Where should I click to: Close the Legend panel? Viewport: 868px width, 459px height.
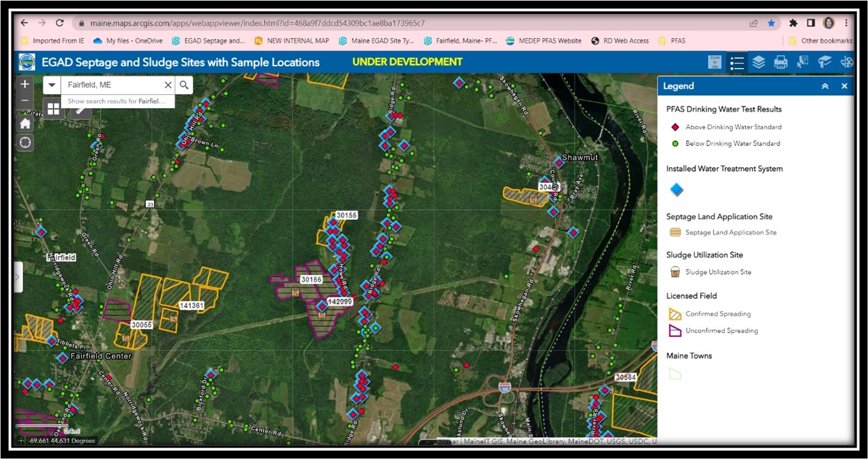tap(844, 86)
